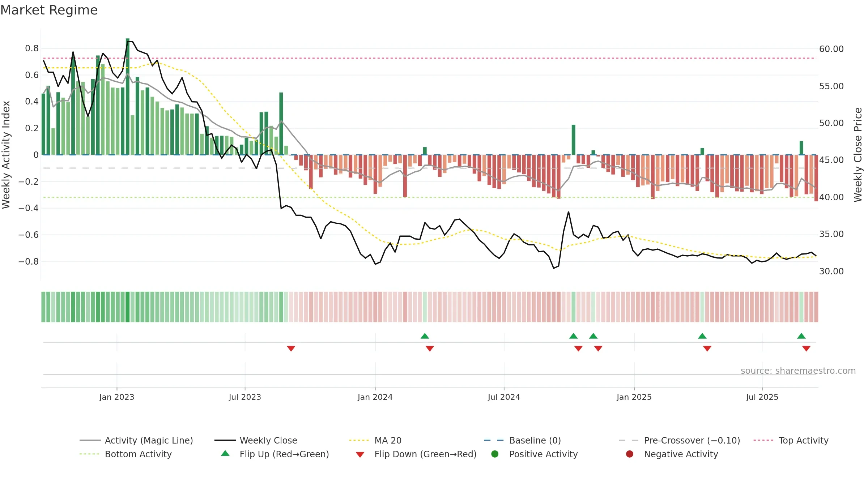Click the Jan 2023 axis label
Screen dimensions: 868x488
pyautogui.click(x=117, y=397)
